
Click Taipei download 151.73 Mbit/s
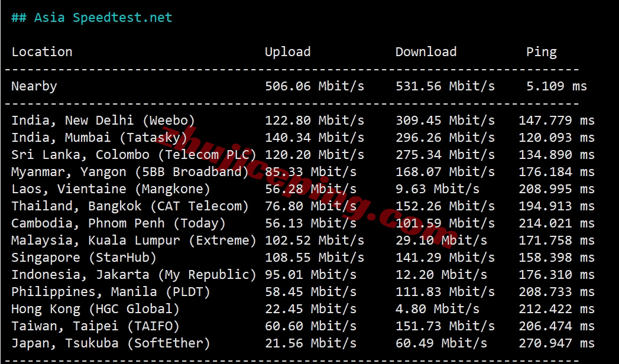445,326
